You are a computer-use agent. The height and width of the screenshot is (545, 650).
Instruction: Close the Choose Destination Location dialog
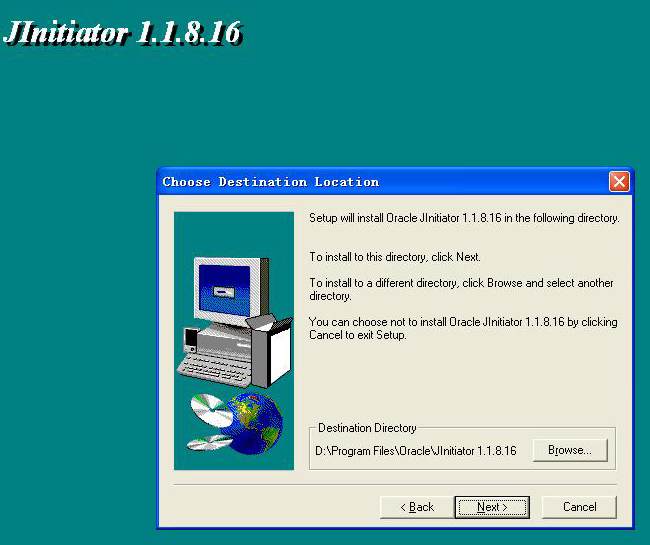click(x=619, y=182)
